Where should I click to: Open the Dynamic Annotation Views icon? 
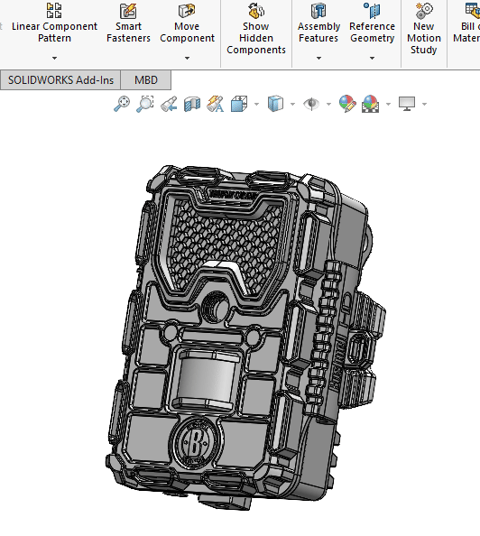[215, 104]
